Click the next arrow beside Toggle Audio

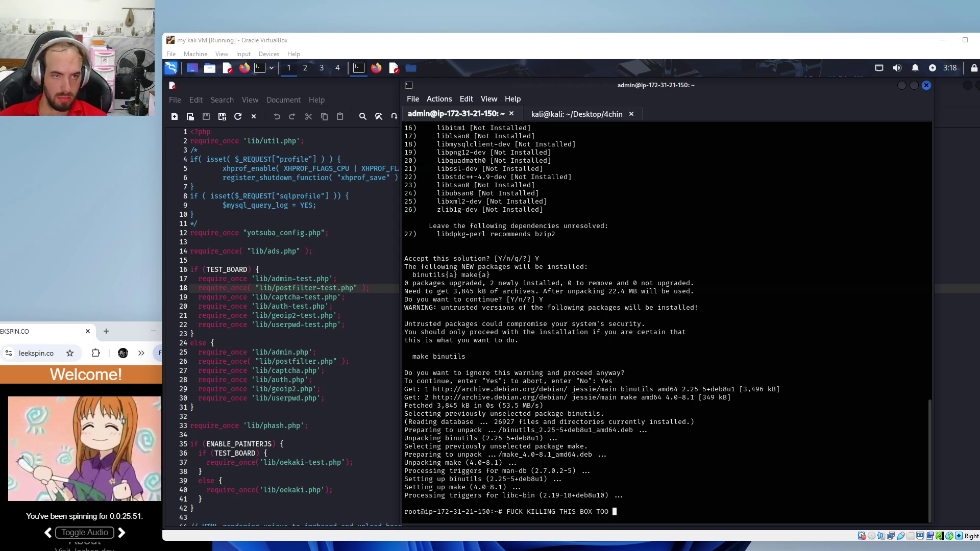click(121, 533)
